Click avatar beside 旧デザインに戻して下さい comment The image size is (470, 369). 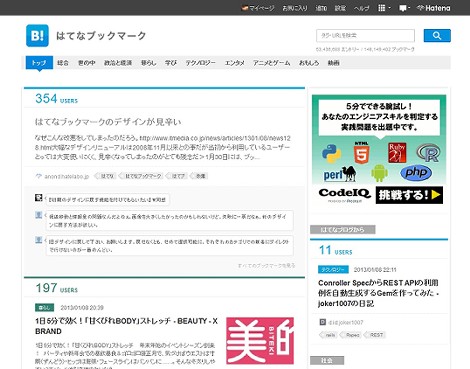point(39,240)
